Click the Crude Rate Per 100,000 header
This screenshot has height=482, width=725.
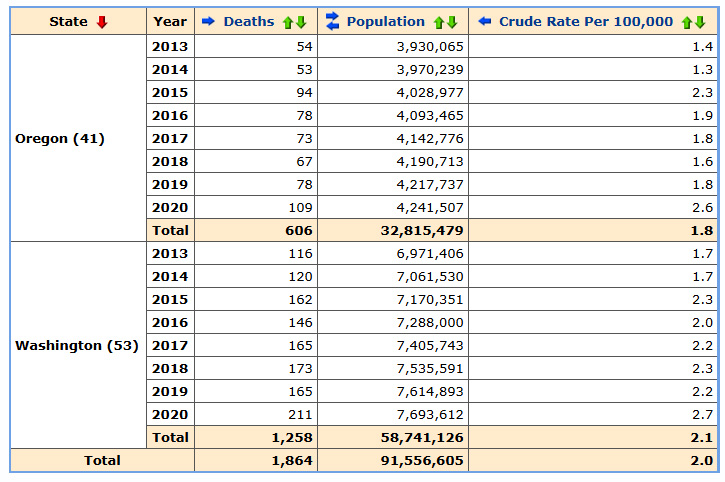pos(585,22)
